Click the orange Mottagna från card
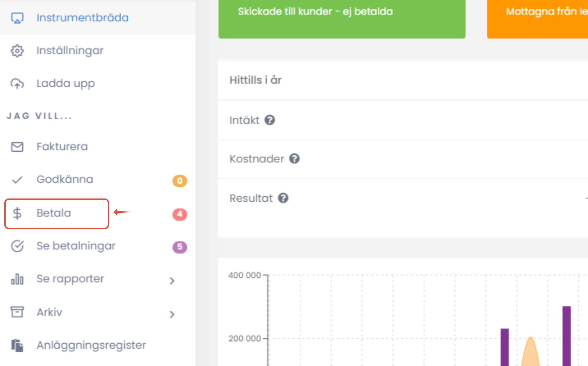 tap(538, 19)
